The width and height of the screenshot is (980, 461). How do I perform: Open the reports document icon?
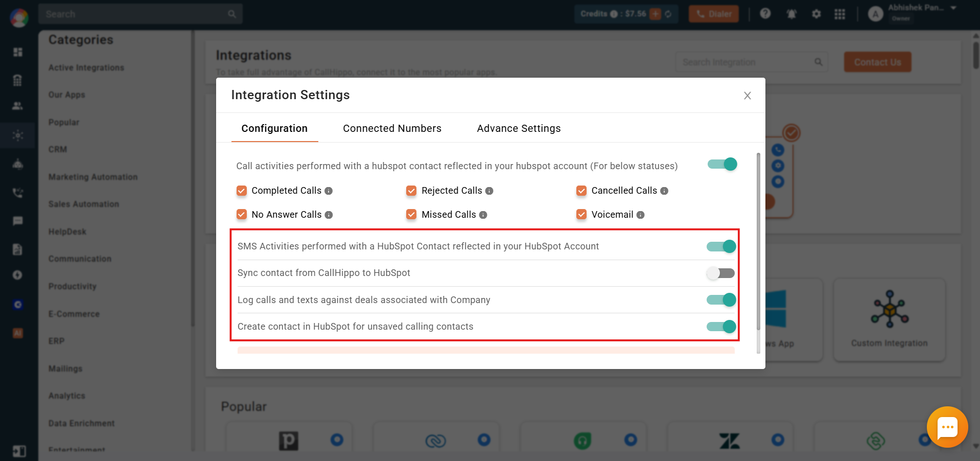(x=18, y=249)
